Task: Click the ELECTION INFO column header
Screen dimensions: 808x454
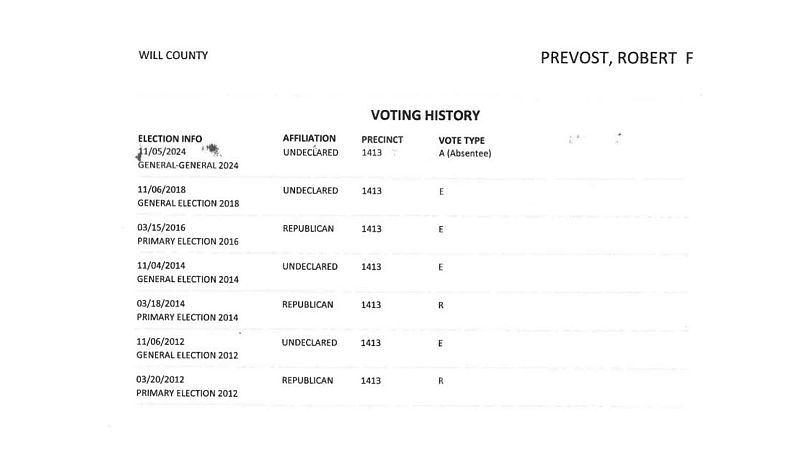Action: pyautogui.click(x=169, y=139)
